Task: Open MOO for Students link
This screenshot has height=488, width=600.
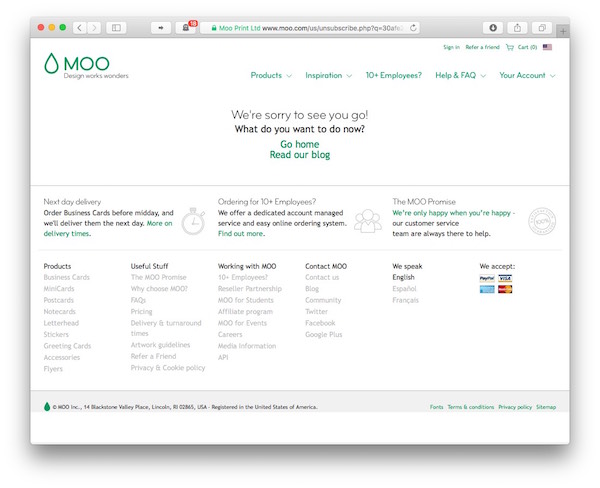Action: (x=246, y=300)
